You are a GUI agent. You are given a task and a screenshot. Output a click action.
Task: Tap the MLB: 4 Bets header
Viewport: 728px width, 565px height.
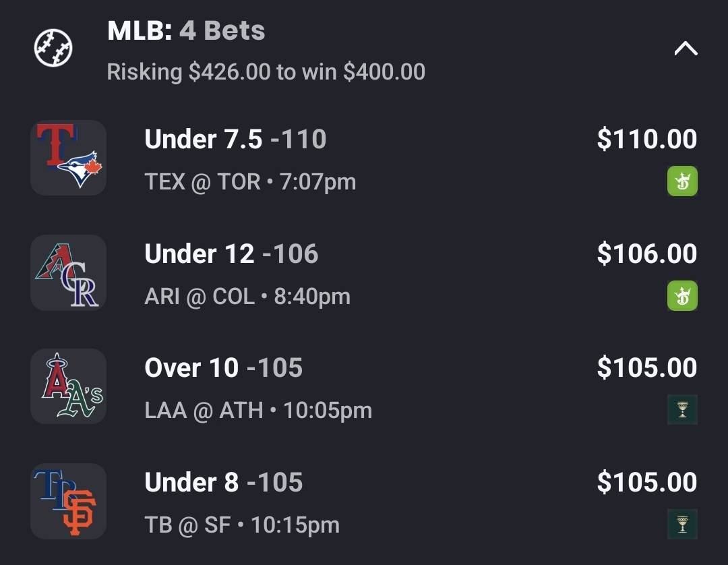(186, 31)
